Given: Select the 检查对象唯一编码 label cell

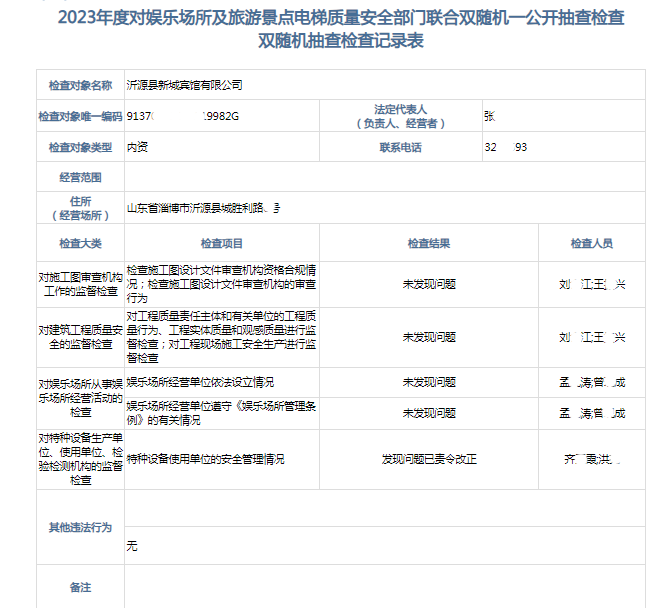Looking at the screenshot, I should coord(80,116).
